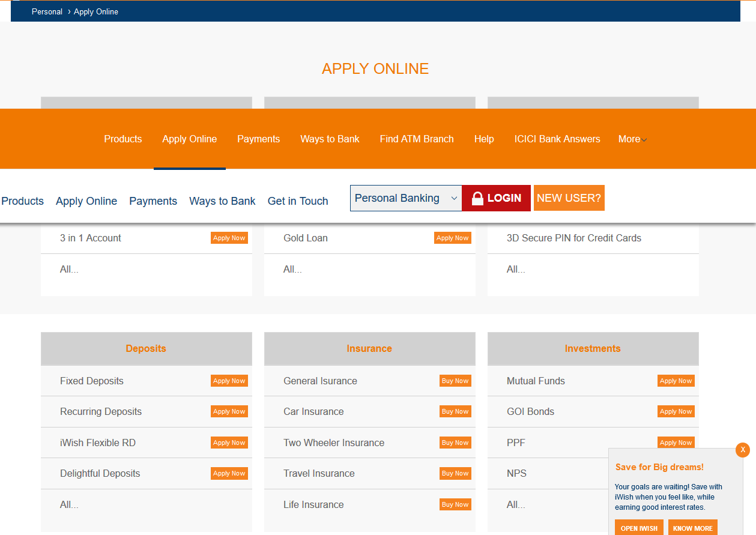Click Personal in the breadcrumb
The image size is (756, 535).
click(x=47, y=11)
